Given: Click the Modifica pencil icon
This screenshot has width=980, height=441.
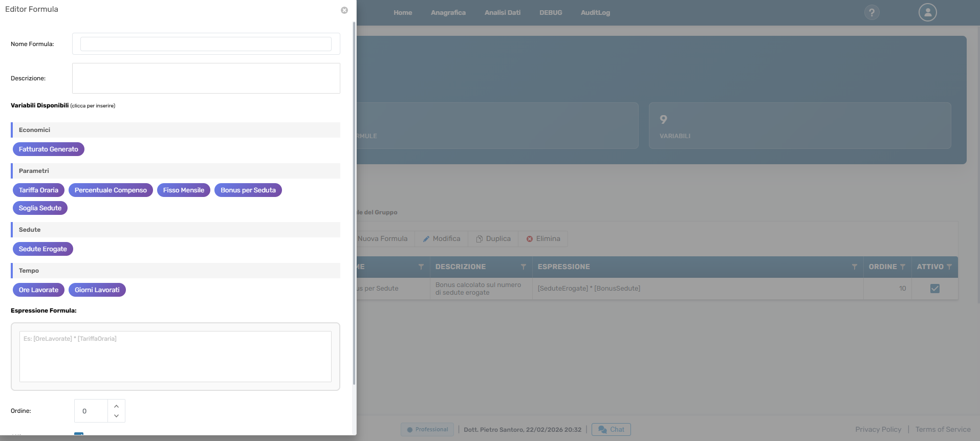Looking at the screenshot, I should click(426, 239).
